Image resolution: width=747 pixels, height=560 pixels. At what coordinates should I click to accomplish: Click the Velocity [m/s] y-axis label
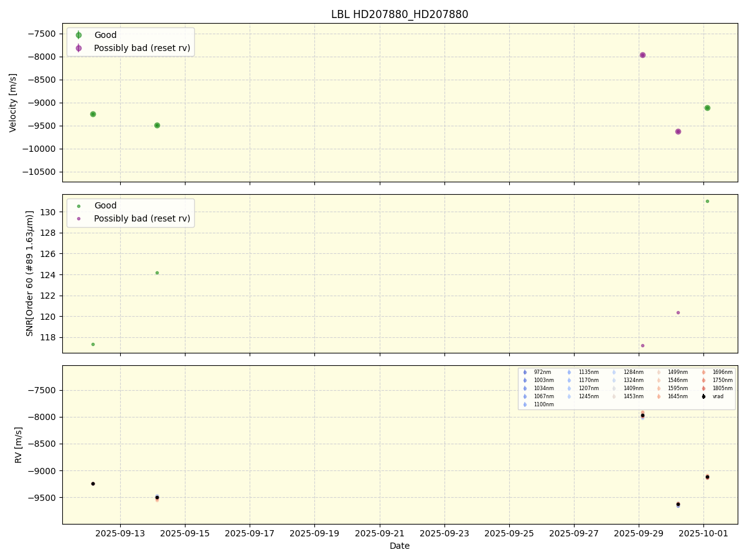pos(13,103)
